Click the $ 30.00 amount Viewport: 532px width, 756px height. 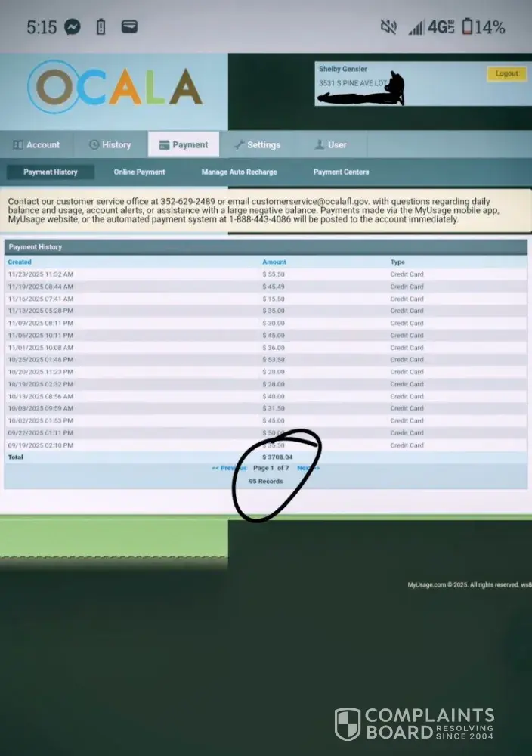pyautogui.click(x=274, y=323)
